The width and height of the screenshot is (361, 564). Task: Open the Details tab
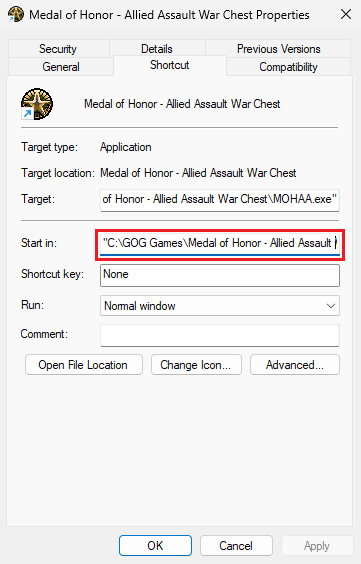pyautogui.click(x=157, y=49)
